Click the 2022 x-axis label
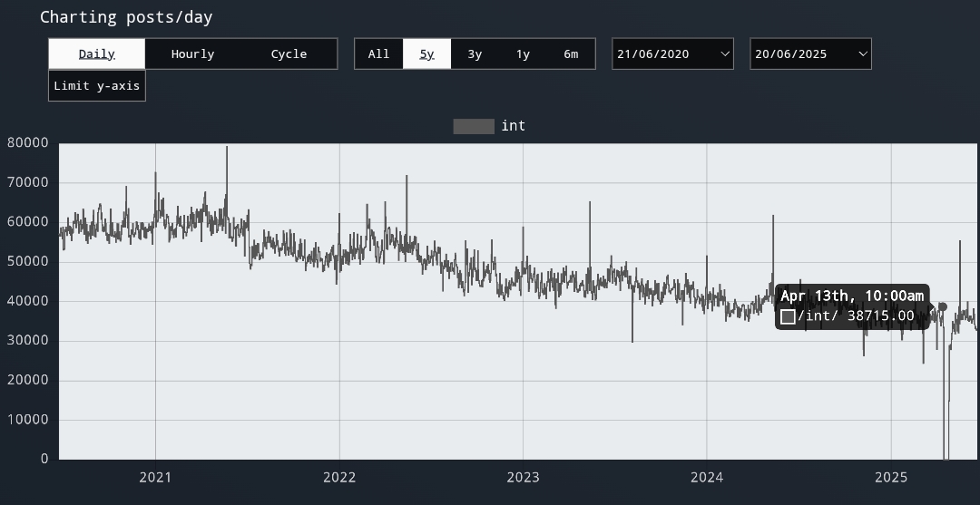 click(x=339, y=478)
